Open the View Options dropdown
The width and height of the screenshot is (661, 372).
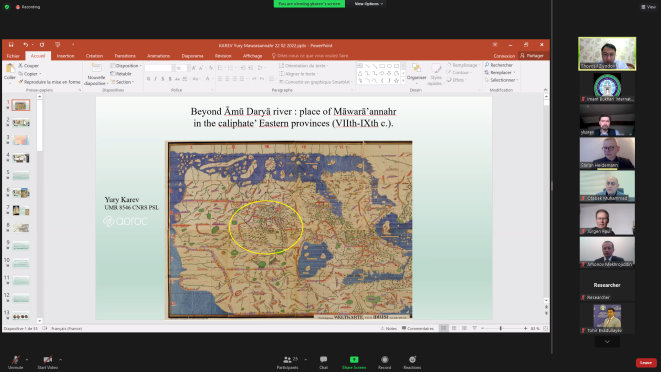(x=368, y=3)
